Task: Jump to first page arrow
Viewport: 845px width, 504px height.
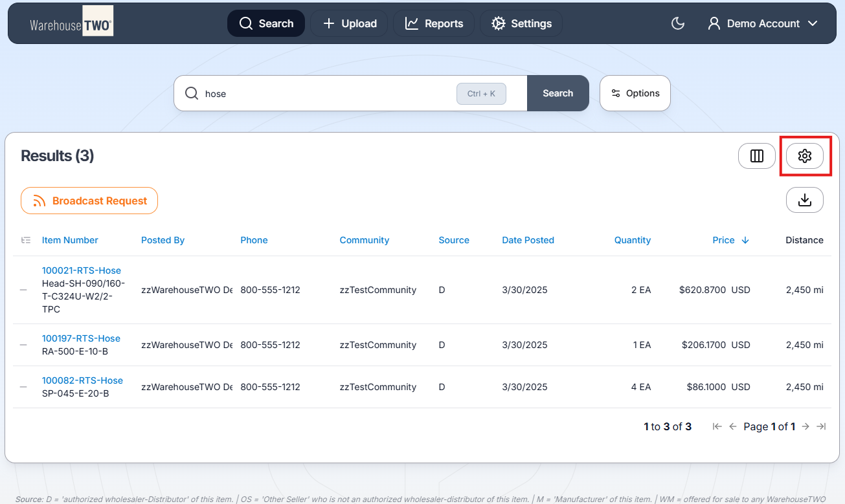Action: click(717, 426)
